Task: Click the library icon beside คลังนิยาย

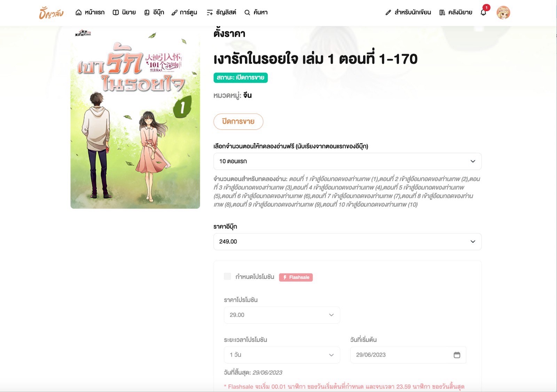Action: point(442,13)
